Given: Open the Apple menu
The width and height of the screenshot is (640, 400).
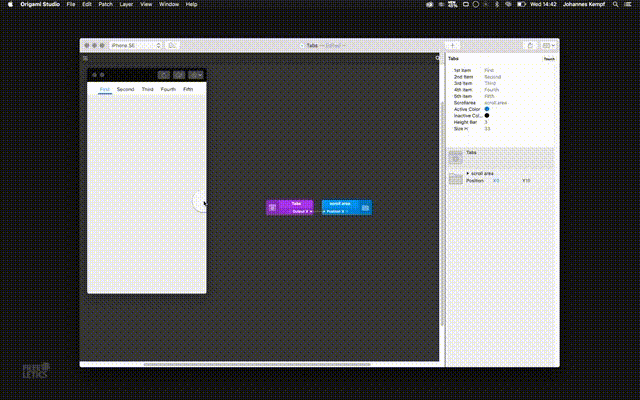Looking at the screenshot, I should pos(10,4).
